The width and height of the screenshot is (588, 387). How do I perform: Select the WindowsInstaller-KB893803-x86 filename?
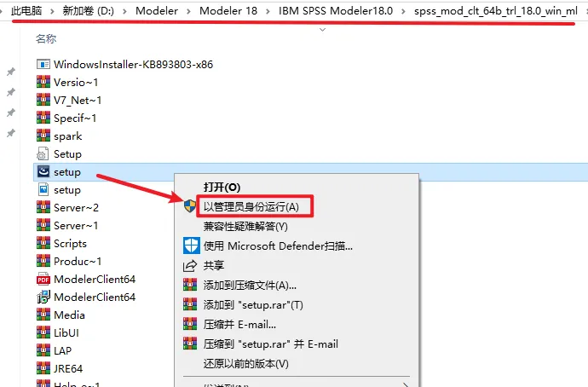(133, 65)
